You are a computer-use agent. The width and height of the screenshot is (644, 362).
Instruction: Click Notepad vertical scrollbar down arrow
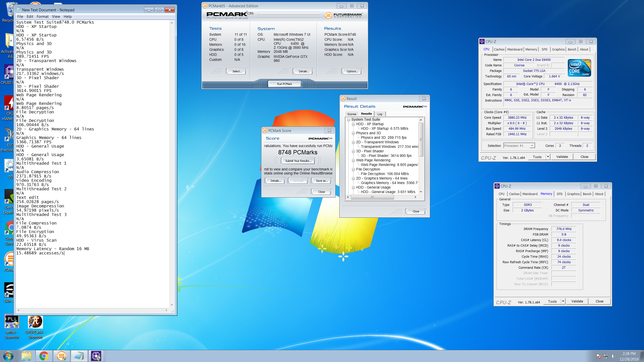(172, 305)
